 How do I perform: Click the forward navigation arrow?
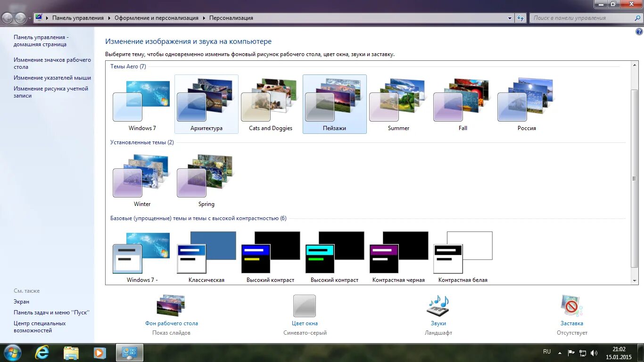tap(21, 18)
